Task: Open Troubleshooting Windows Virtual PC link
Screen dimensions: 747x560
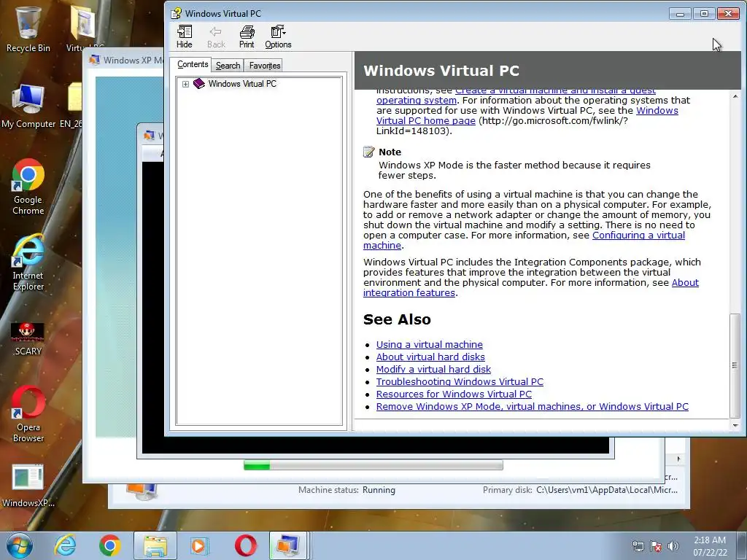Action: (x=460, y=381)
